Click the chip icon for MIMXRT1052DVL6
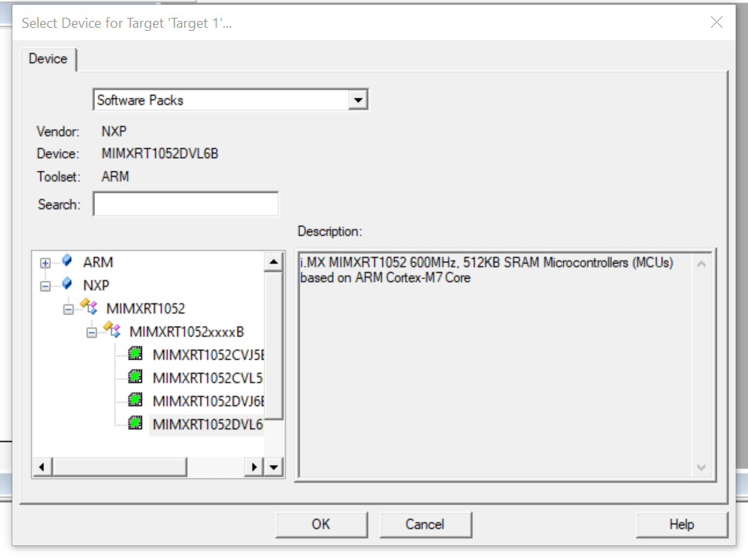The width and height of the screenshot is (748, 560). pos(135,423)
